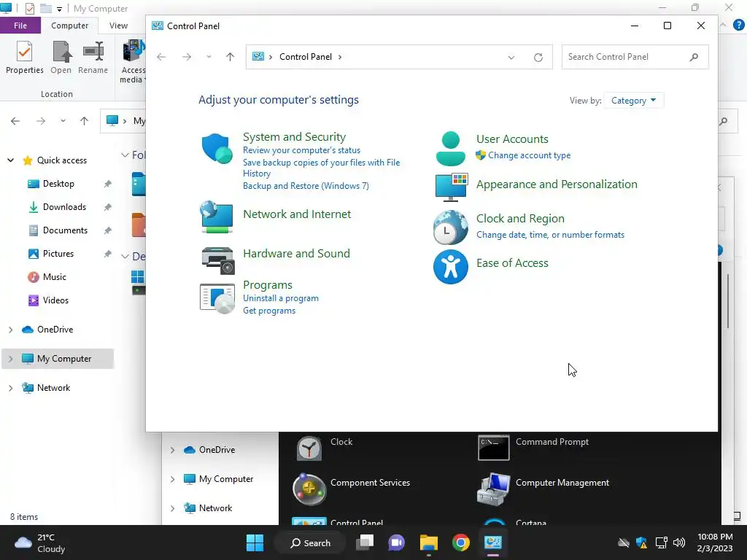The image size is (747, 560).
Task: Open Command Prompt icon in background window
Action: coord(494,448)
